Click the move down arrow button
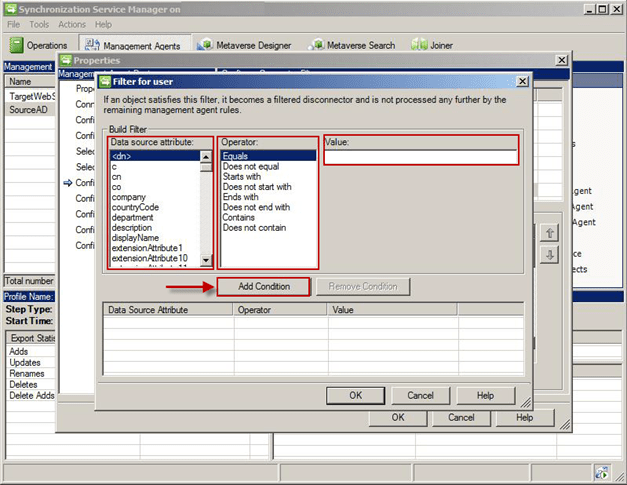This screenshot has width=627, height=485. [x=548, y=255]
